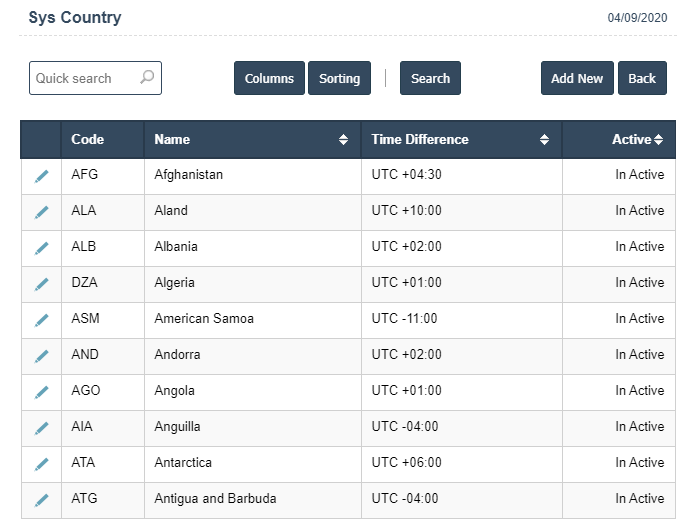Open Algeria record with its pencil icon

(x=41, y=284)
